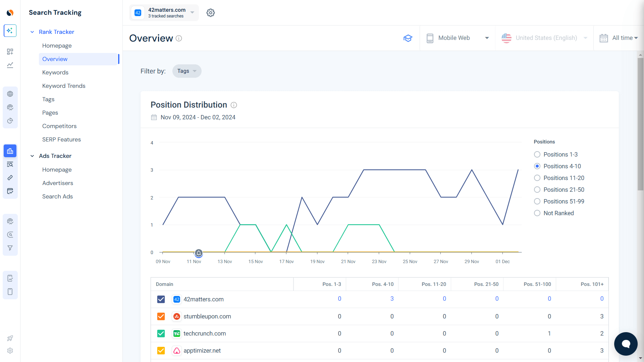The image size is (644, 362).
Task: Go to Competitors section
Action: pos(59,126)
